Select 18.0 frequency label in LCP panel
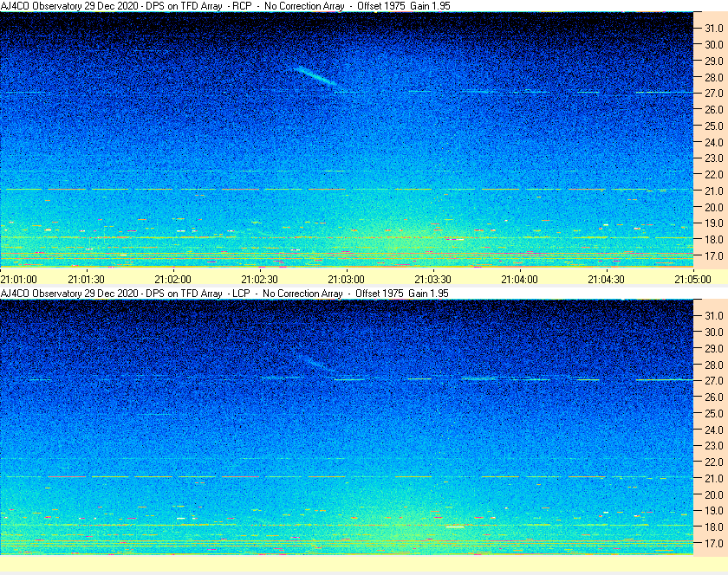This screenshot has height=575, width=728. coord(714,527)
